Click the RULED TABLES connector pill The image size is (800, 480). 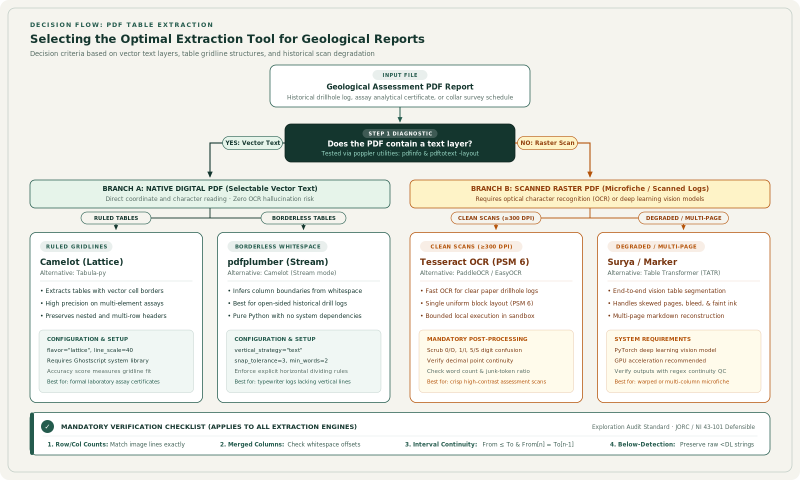pyautogui.click(x=116, y=218)
